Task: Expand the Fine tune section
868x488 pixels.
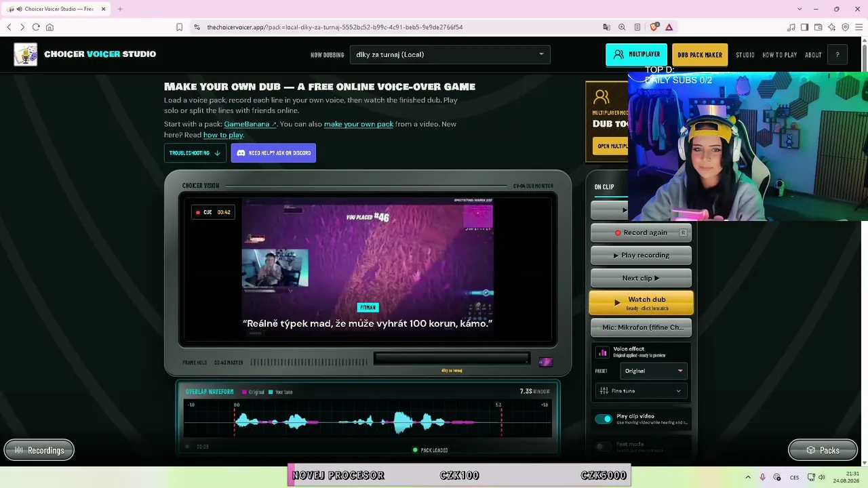Action: click(x=642, y=390)
